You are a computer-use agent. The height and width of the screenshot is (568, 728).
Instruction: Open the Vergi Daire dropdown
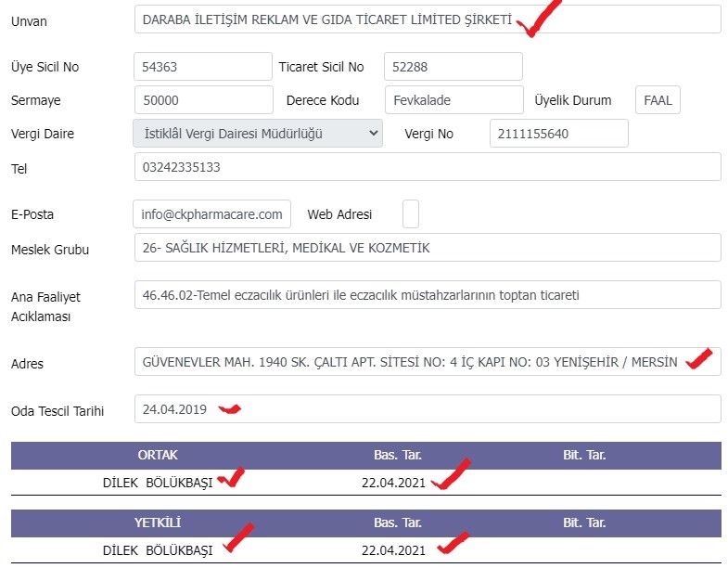(258, 134)
